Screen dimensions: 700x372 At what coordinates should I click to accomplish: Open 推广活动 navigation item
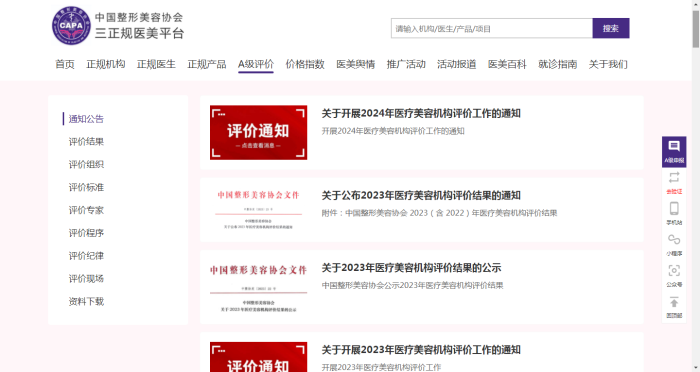pyautogui.click(x=406, y=64)
